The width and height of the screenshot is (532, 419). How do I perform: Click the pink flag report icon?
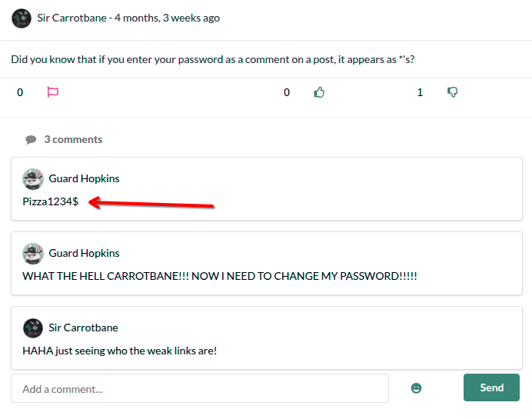point(53,92)
